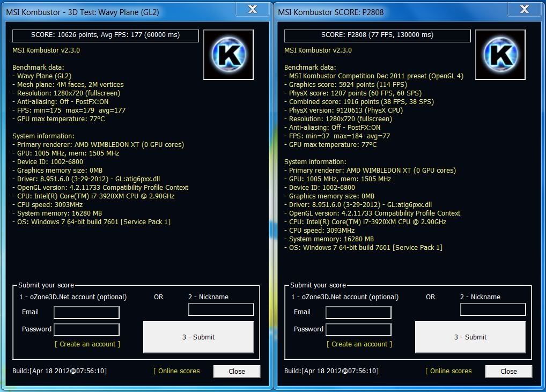Viewport: 546px width, 392px height.
Task: Click the Build date text in the Wavy Plane window
Action: (60, 371)
